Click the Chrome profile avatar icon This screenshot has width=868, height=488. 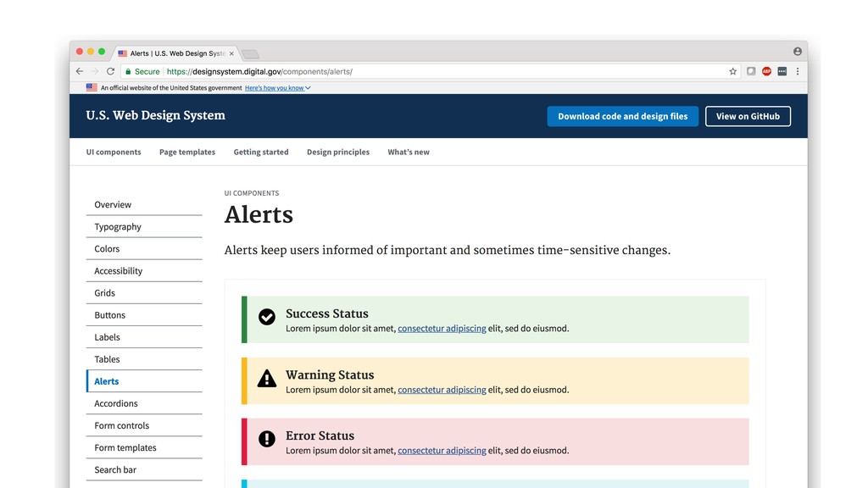pos(798,52)
